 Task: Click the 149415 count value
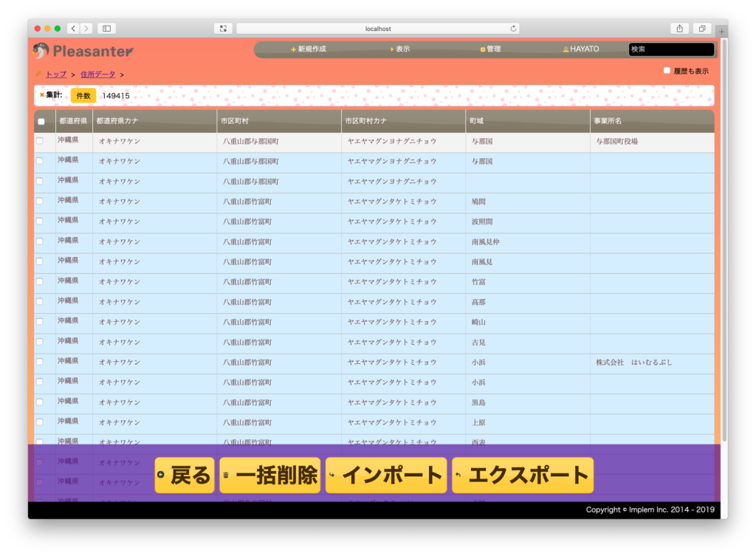click(x=116, y=95)
